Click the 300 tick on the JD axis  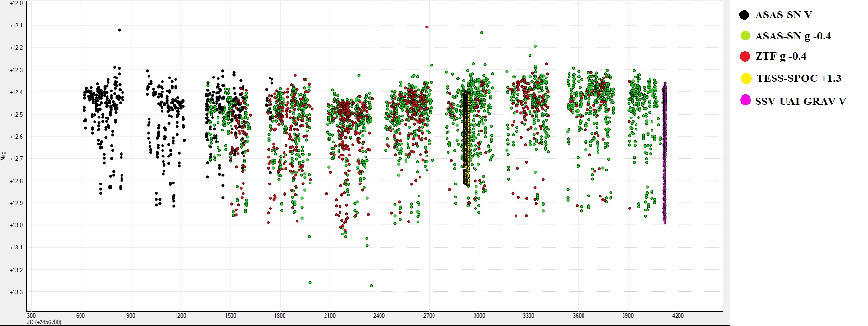[x=31, y=316]
